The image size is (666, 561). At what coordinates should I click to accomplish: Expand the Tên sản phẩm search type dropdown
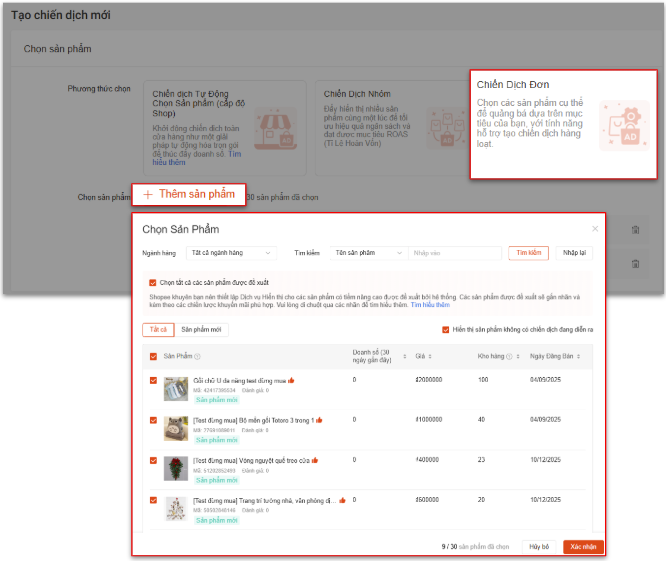pyautogui.click(x=368, y=253)
